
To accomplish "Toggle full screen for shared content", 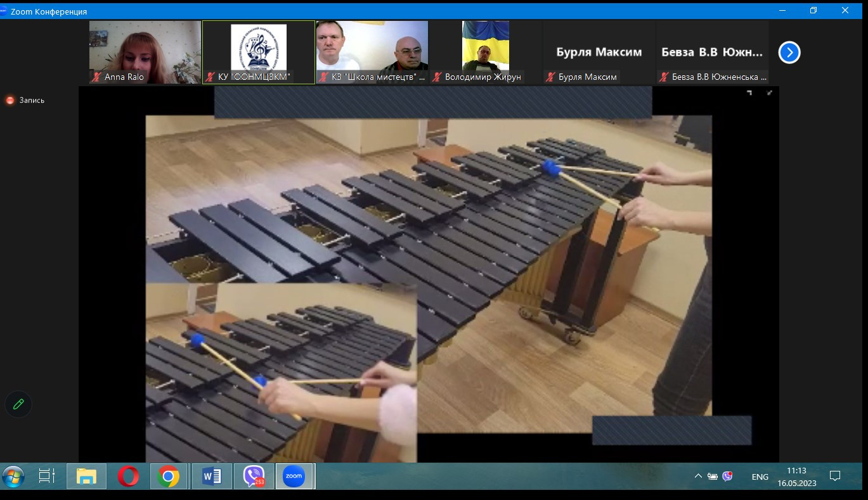I will [769, 93].
